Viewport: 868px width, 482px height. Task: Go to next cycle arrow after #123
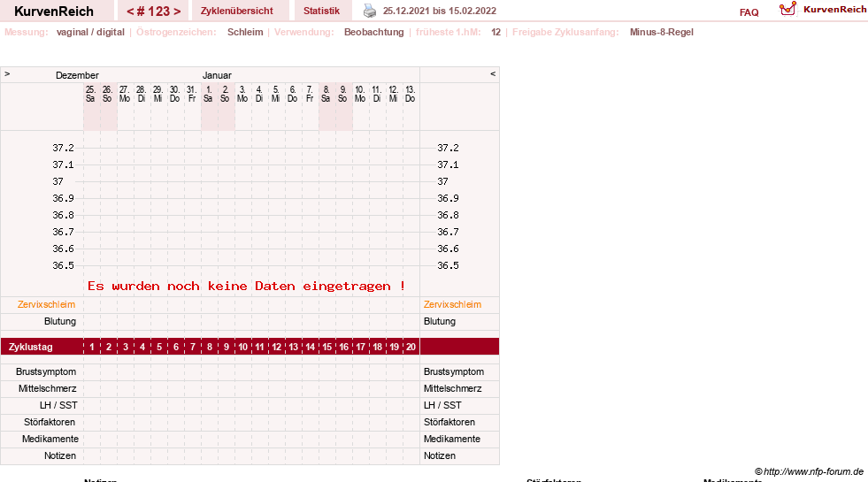[177, 11]
